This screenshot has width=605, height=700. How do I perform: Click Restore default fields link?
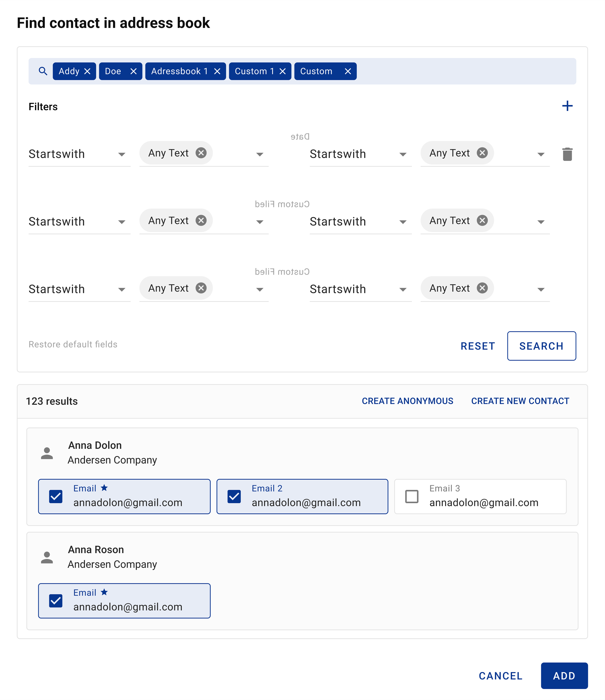73,344
